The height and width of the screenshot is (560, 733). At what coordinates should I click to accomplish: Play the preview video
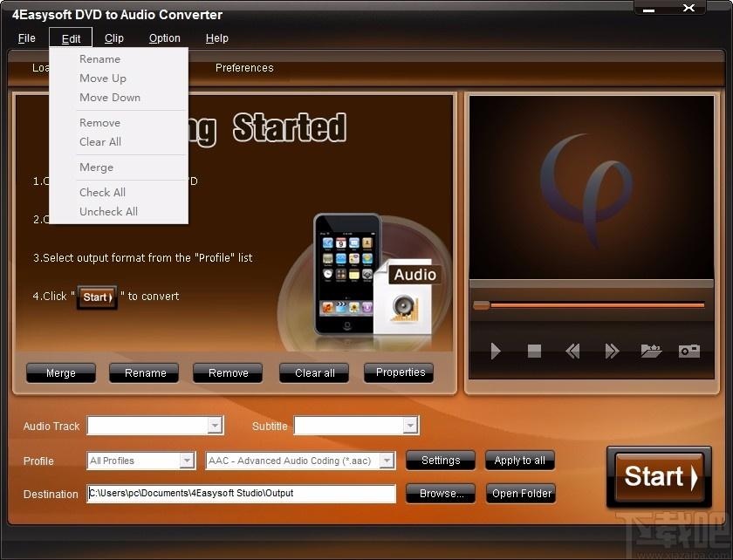(x=496, y=351)
